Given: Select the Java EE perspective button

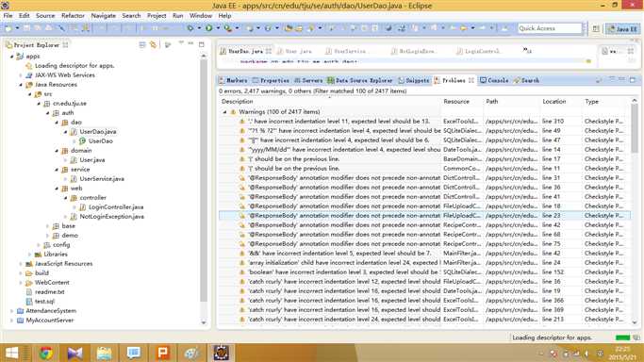Looking at the screenshot, I should tap(623, 28).
